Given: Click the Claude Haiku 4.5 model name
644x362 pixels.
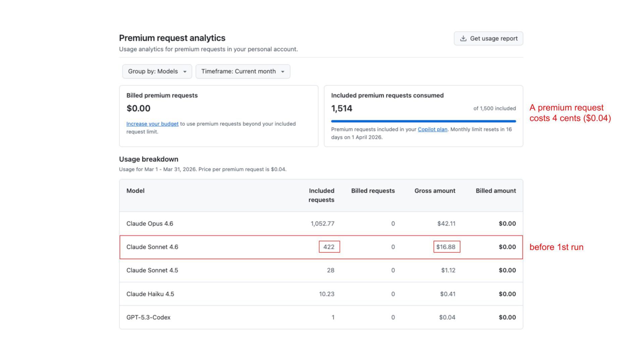Looking at the screenshot, I should point(150,294).
